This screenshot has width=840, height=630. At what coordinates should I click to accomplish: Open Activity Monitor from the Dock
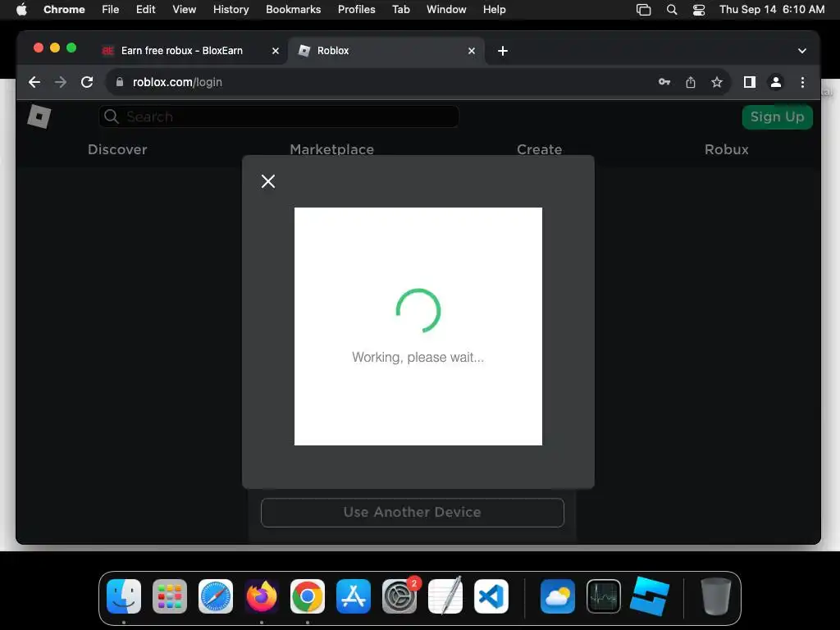pyautogui.click(x=604, y=596)
